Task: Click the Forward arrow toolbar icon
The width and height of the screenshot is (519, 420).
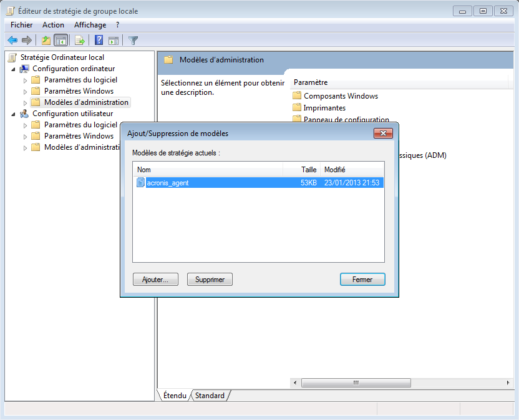Action: (x=27, y=41)
